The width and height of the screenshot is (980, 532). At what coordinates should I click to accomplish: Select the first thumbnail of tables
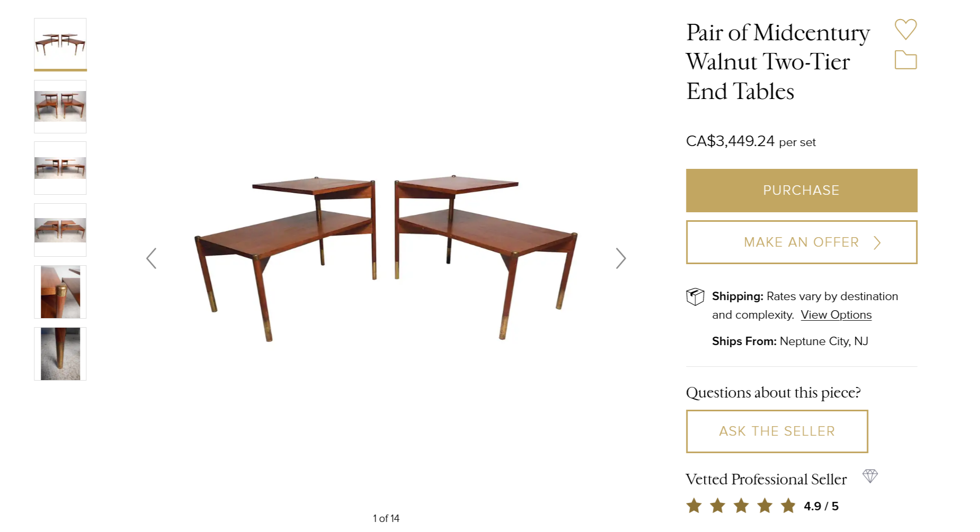60,44
